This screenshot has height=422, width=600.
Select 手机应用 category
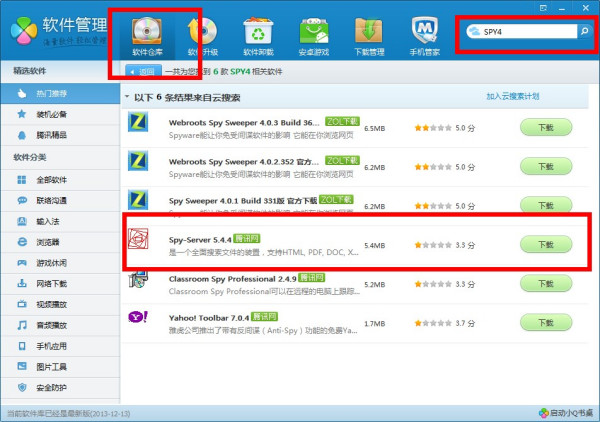60,346
